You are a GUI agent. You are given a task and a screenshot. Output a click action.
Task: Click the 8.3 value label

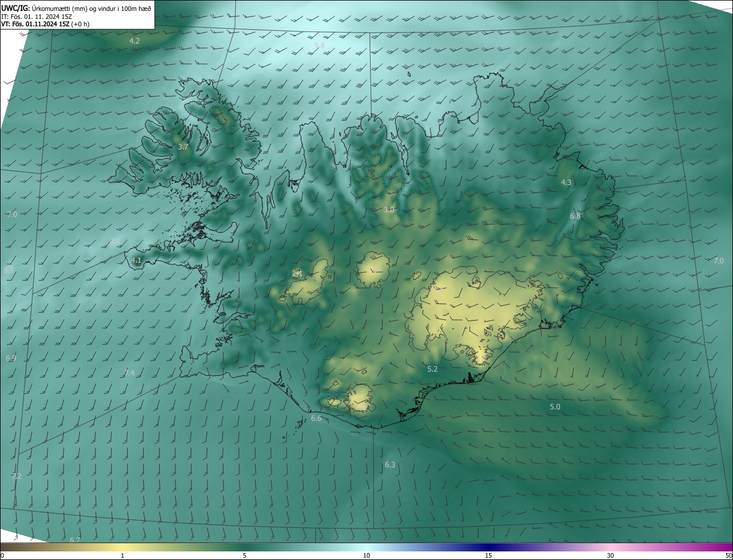coord(9,270)
